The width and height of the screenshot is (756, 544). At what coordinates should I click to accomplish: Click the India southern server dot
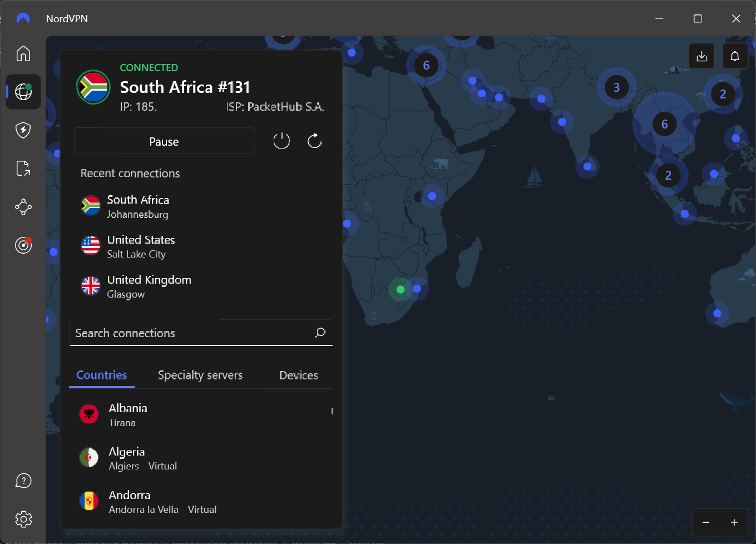coord(587,166)
